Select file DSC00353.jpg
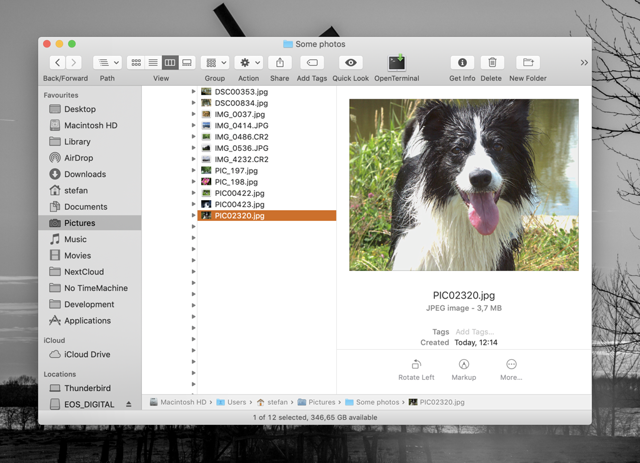Image resolution: width=640 pixels, height=463 pixels. (267, 92)
